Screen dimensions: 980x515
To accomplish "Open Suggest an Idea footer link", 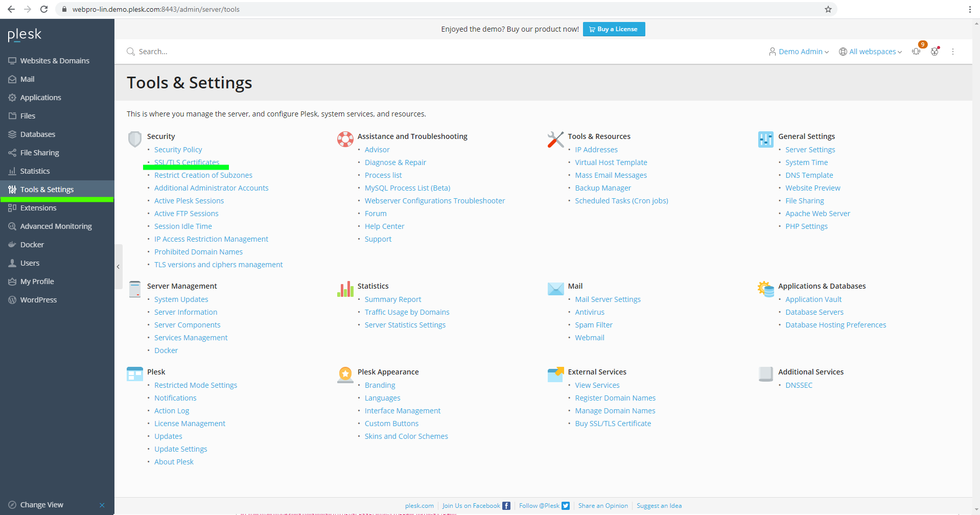I will coord(659,506).
